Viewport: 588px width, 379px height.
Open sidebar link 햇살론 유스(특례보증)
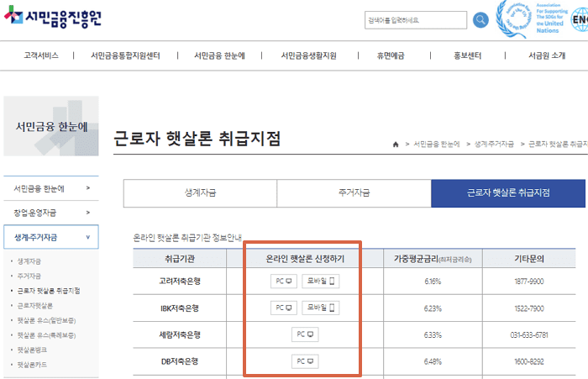46,335
